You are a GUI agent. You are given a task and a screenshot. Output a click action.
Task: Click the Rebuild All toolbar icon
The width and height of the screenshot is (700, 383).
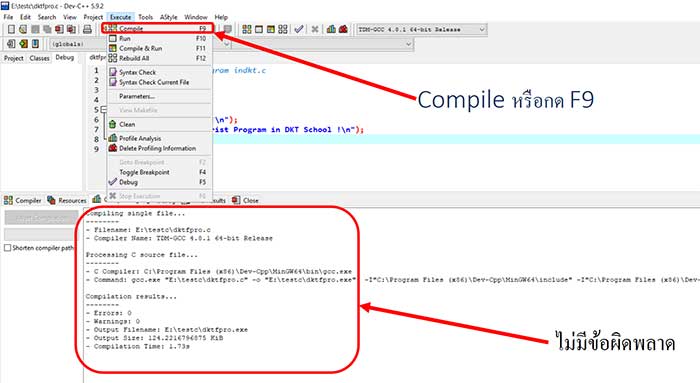coord(283,29)
